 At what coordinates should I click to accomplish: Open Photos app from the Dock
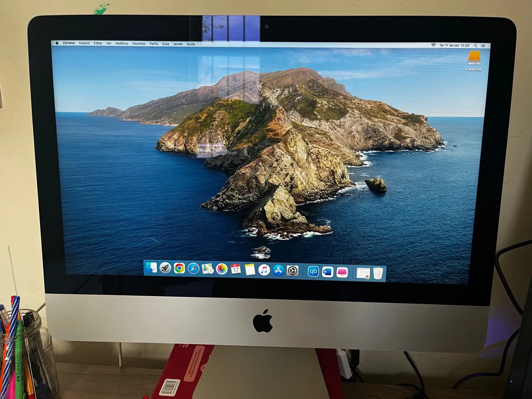[x=222, y=269]
